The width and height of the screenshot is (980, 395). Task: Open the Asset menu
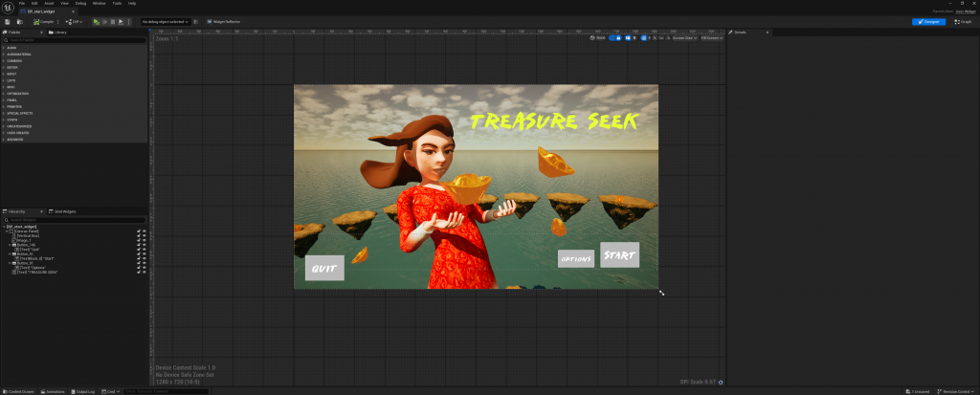click(50, 4)
